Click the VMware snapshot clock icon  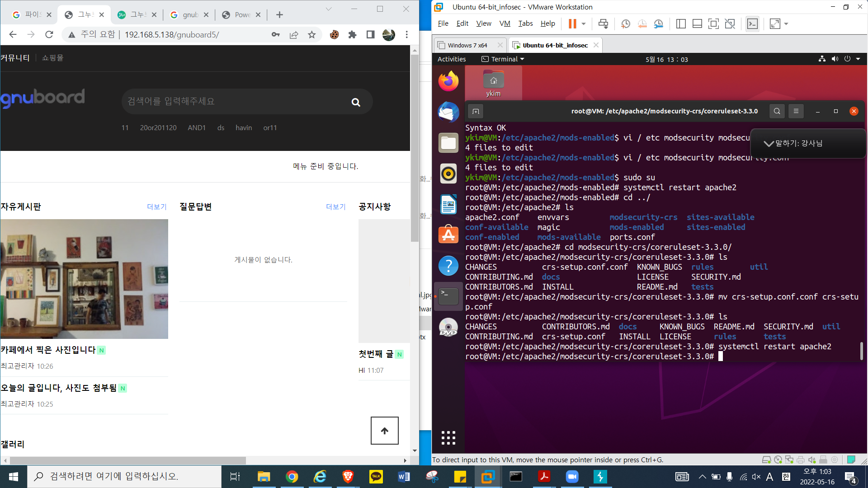coord(626,24)
